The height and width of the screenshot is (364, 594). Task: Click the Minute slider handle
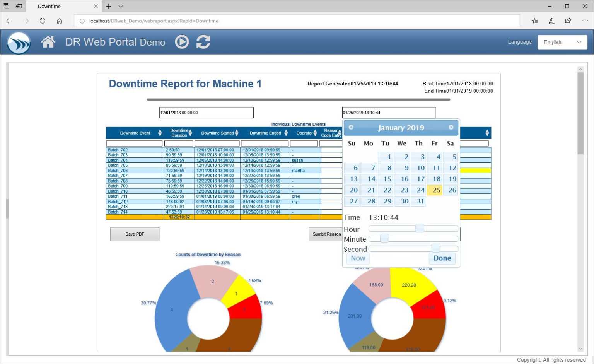tap(384, 239)
